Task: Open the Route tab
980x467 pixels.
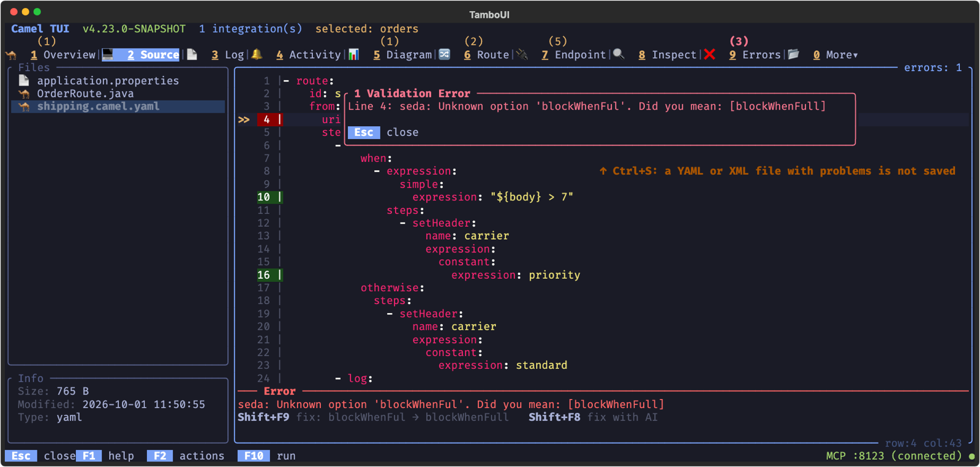Action: [486, 55]
